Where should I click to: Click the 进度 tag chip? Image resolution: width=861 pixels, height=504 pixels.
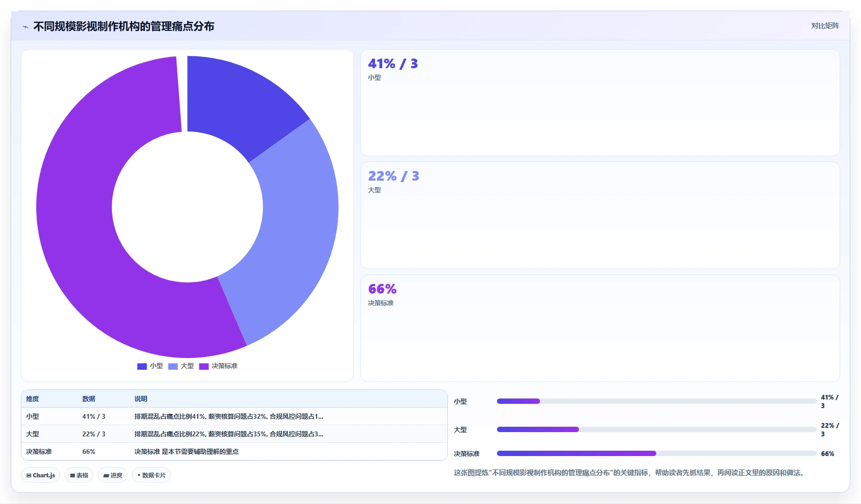coord(112,475)
